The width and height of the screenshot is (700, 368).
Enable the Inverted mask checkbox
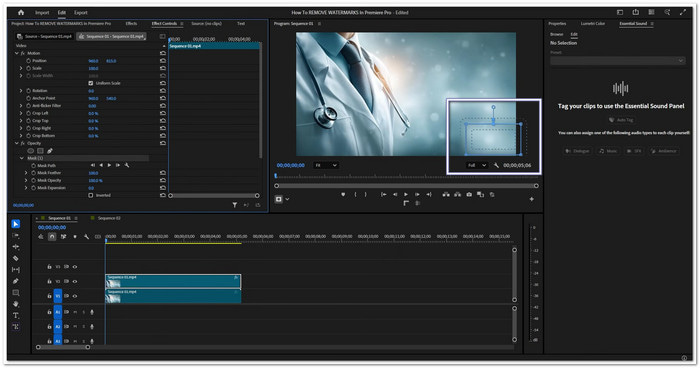(91, 195)
